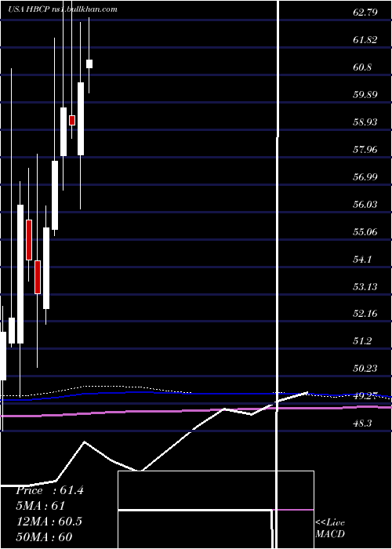Image resolution: width=392 pixels, height=549 pixels.
Task: Click the 59.89 price axis label
Action: (x=365, y=95)
